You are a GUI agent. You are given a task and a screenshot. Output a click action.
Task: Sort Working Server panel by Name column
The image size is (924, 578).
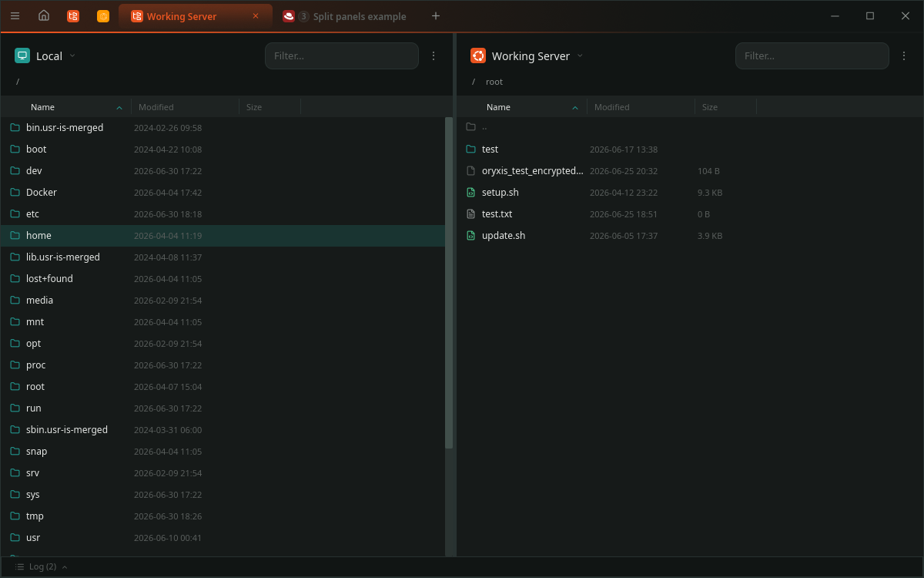tap(522, 107)
